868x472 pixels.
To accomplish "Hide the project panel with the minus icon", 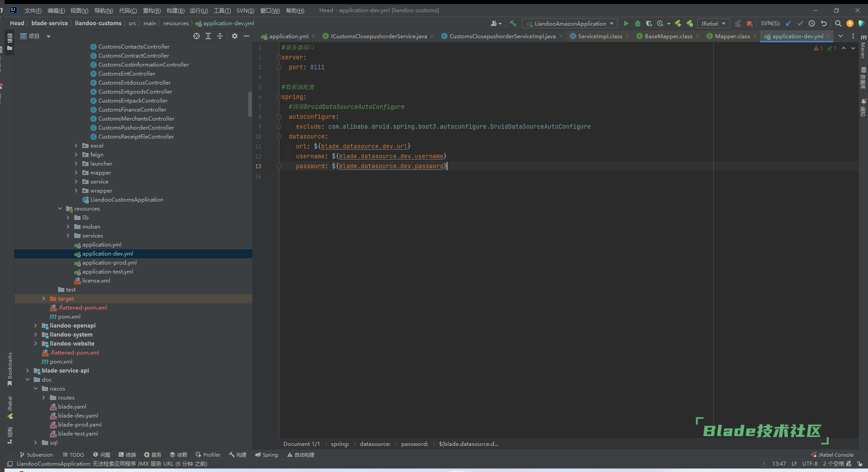I will pyautogui.click(x=246, y=36).
